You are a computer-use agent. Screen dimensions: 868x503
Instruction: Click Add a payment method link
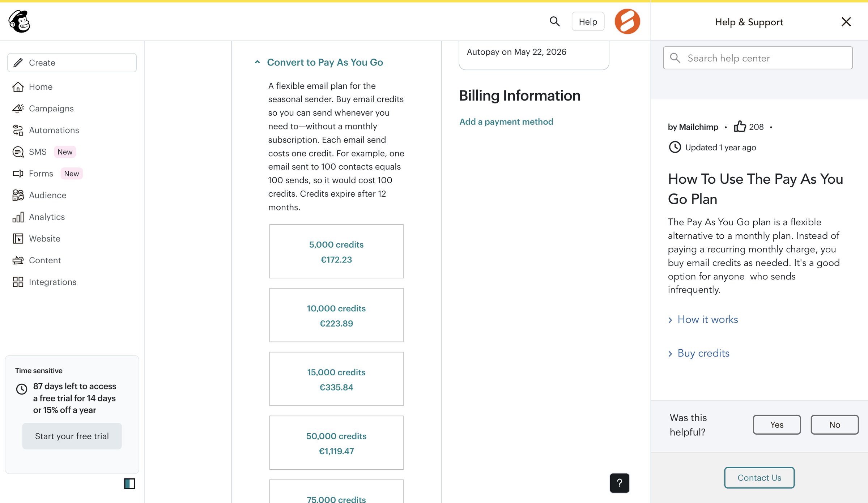(x=506, y=122)
